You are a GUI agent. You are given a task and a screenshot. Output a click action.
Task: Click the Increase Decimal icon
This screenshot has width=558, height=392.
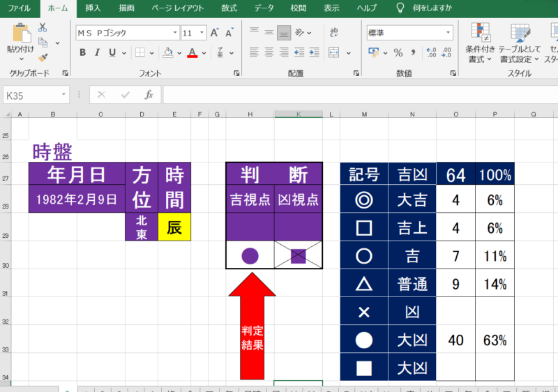coord(430,53)
